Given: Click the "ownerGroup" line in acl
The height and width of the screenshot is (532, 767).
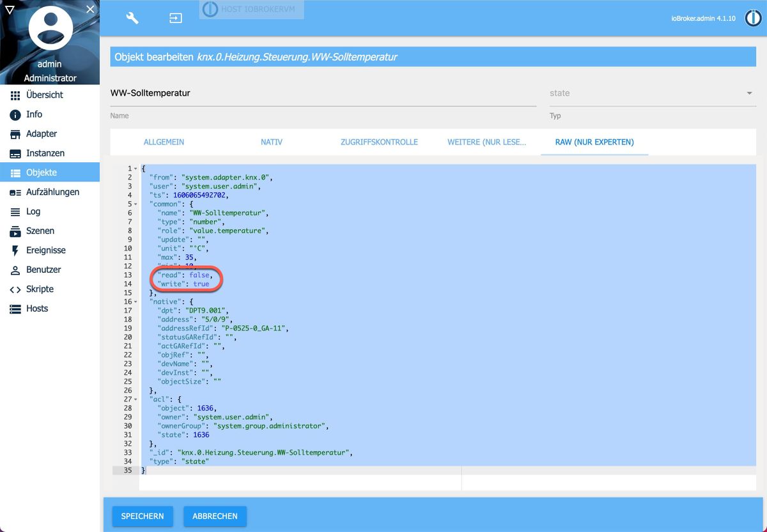Looking at the screenshot, I should [x=243, y=425].
